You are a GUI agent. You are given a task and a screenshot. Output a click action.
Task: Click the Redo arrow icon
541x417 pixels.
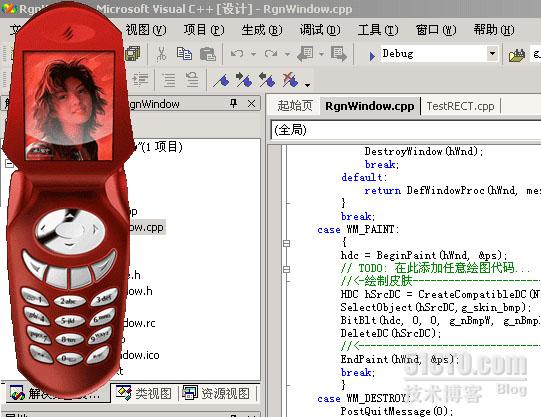coord(271,54)
